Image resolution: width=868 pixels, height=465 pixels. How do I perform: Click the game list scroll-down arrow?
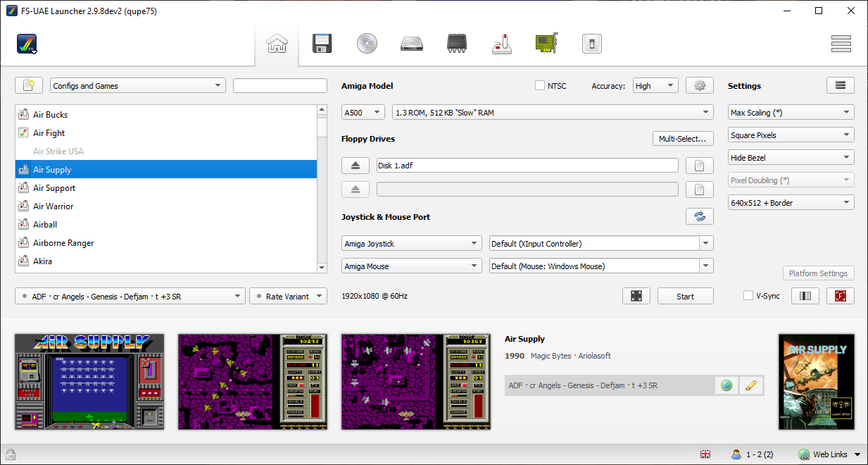click(322, 268)
